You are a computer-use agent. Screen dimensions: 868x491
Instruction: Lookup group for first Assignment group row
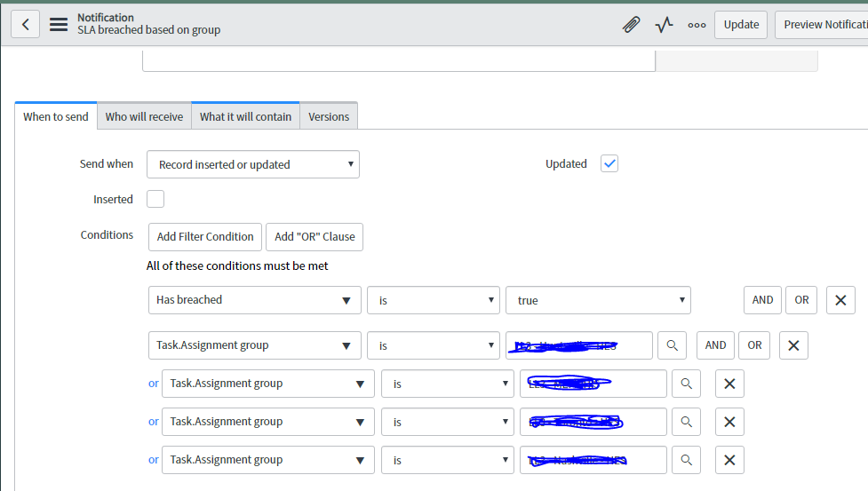click(x=672, y=345)
